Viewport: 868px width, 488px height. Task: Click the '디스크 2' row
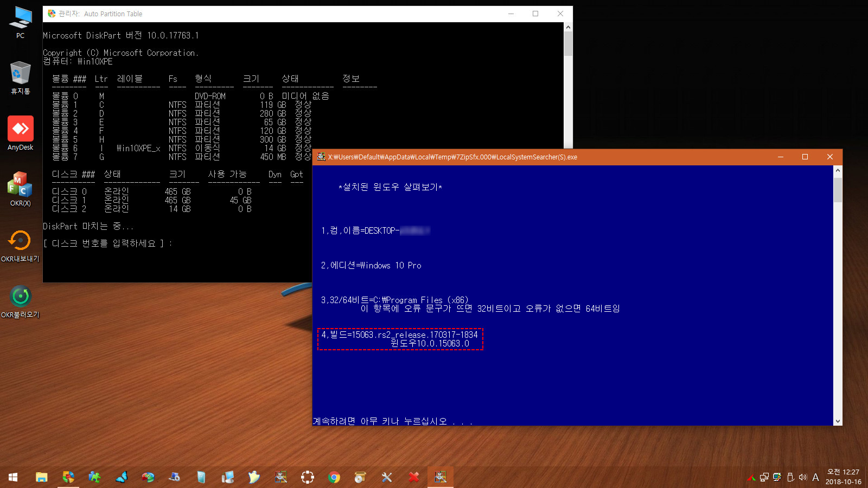(151, 209)
